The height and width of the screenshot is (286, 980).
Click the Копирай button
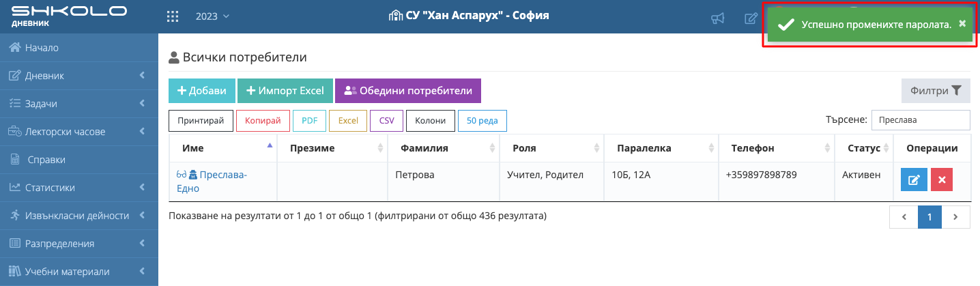pos(263,121)
